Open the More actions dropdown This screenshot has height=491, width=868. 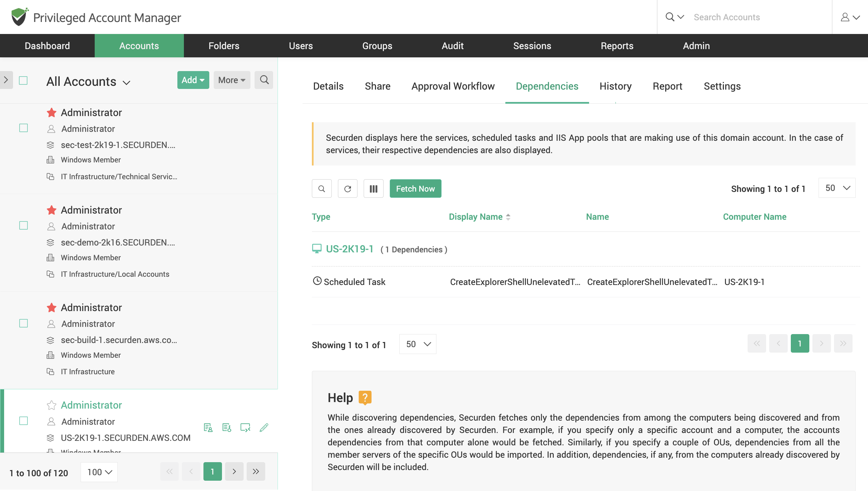(232, 80)
